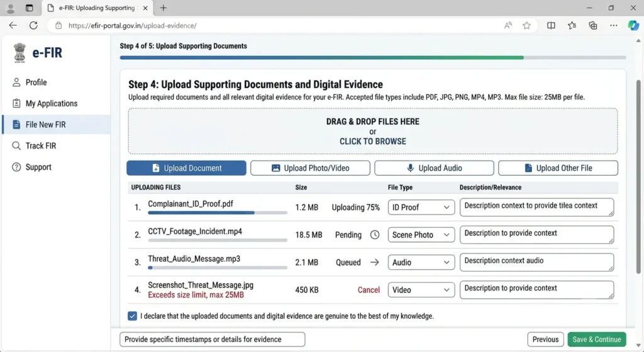This screenshot has width=644, height=352.
Task: Select the Upload Other File tab
Action: (558, 167)
